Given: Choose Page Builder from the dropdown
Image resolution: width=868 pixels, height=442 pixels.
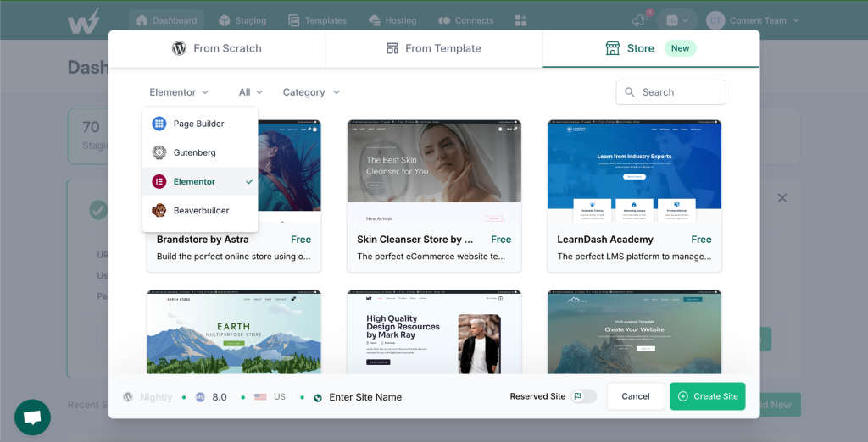Looking at the screenshot, I should pos(200,124).
